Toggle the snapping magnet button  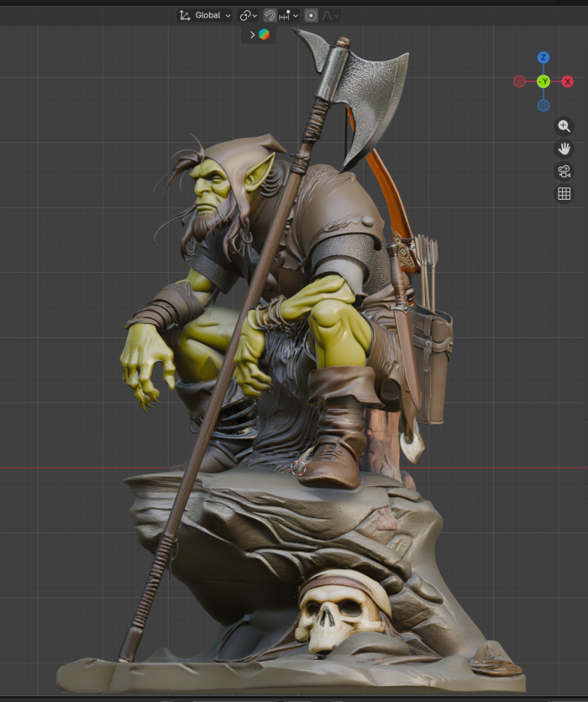point(270,16)
